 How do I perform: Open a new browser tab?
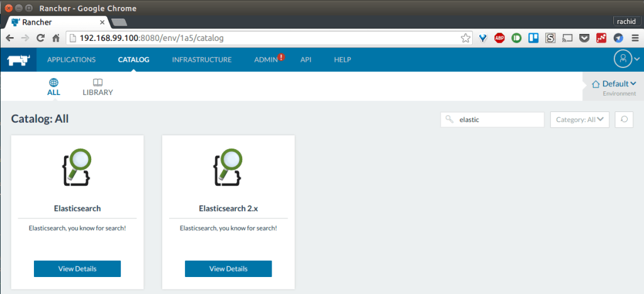click(x=119, y=22)
